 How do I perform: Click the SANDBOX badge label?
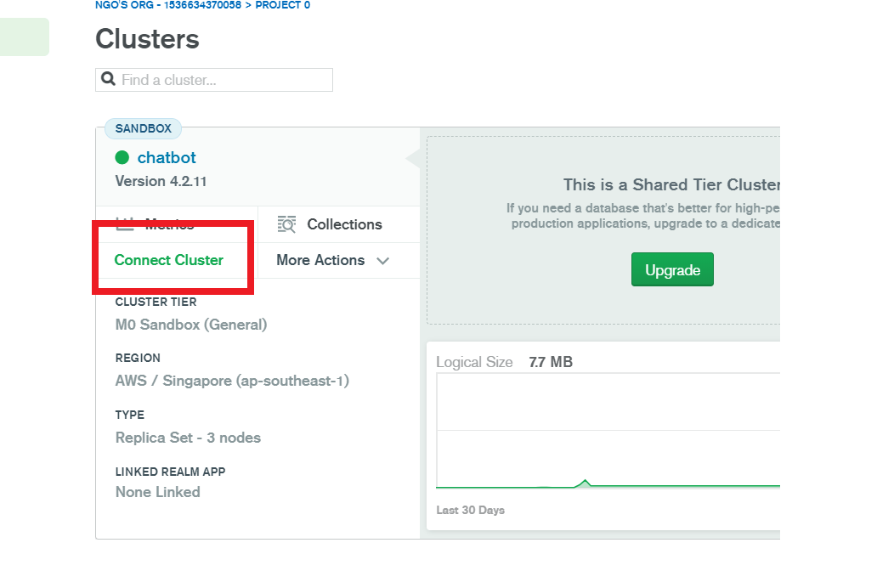[x=143, y=129]
